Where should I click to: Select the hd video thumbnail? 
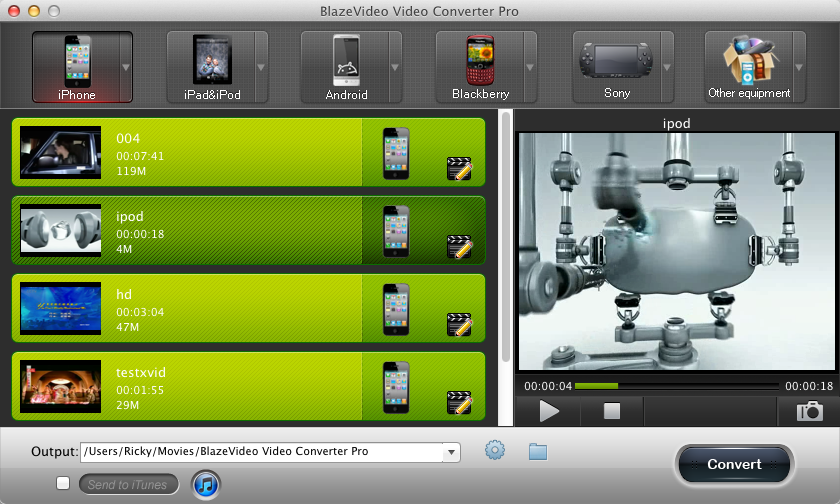61,309
